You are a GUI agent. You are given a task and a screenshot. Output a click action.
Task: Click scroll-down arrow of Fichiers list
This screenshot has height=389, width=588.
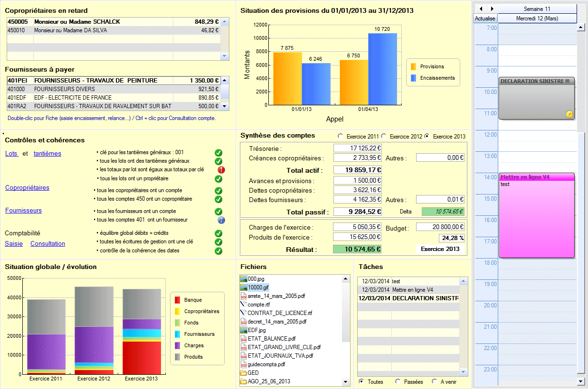(346, 381)
